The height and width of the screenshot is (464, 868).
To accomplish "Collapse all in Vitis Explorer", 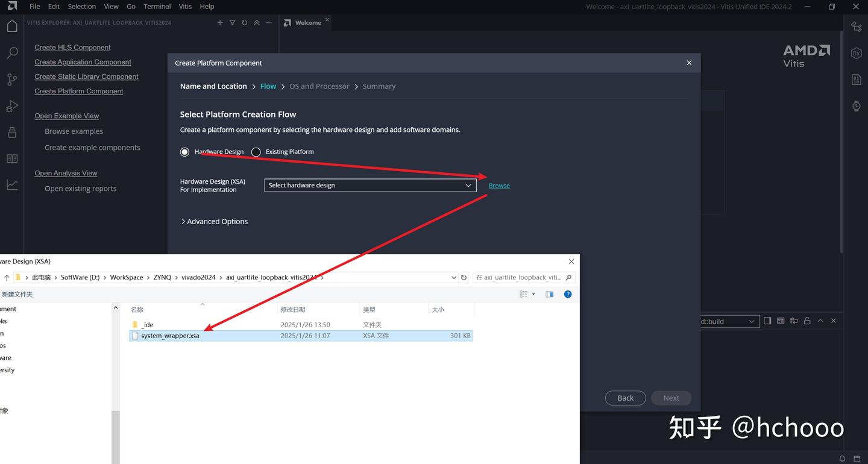I will point(256,23).
